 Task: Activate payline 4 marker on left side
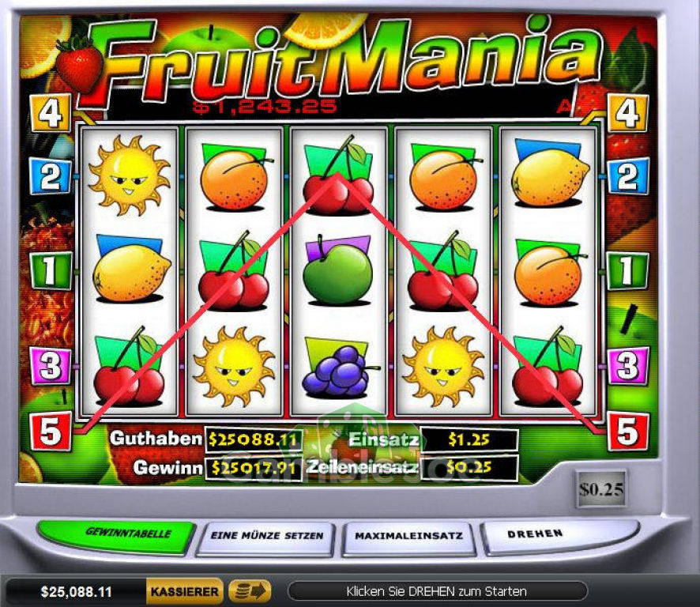[51, 114]
